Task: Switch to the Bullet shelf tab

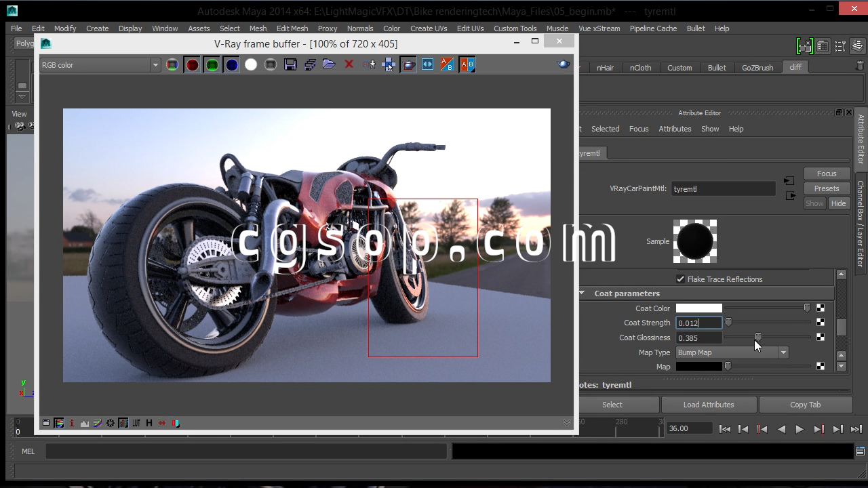Action: click(717, 68)
